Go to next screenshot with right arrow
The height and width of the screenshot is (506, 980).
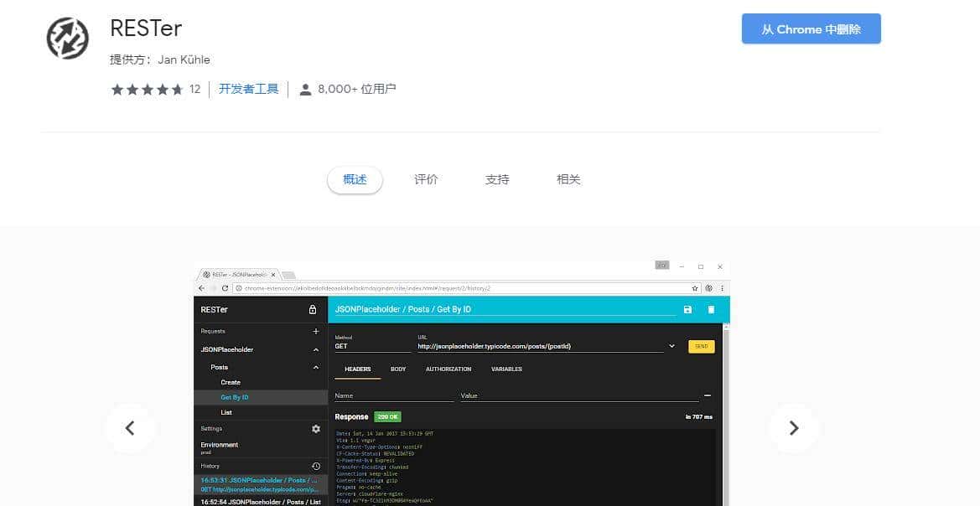793,428
